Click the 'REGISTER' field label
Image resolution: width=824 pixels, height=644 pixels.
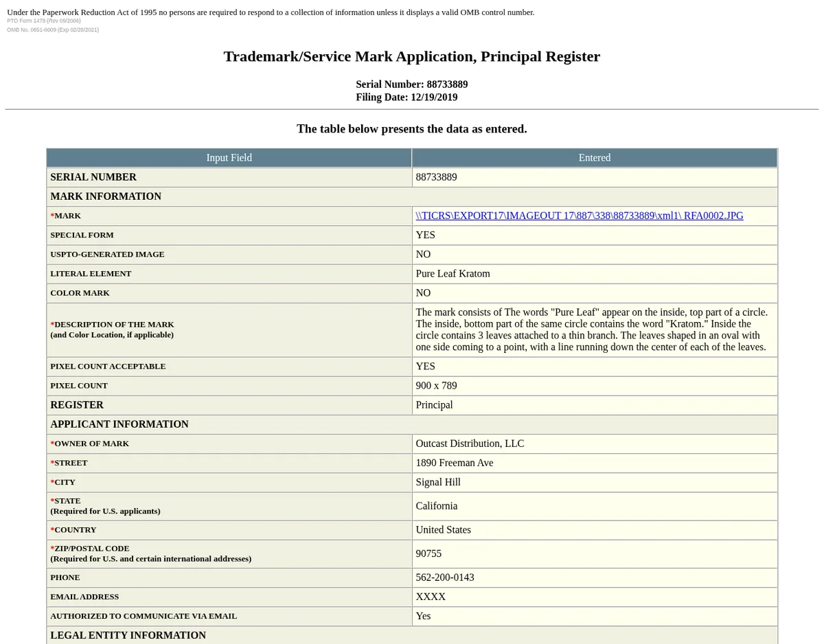[x=77, y=404]
